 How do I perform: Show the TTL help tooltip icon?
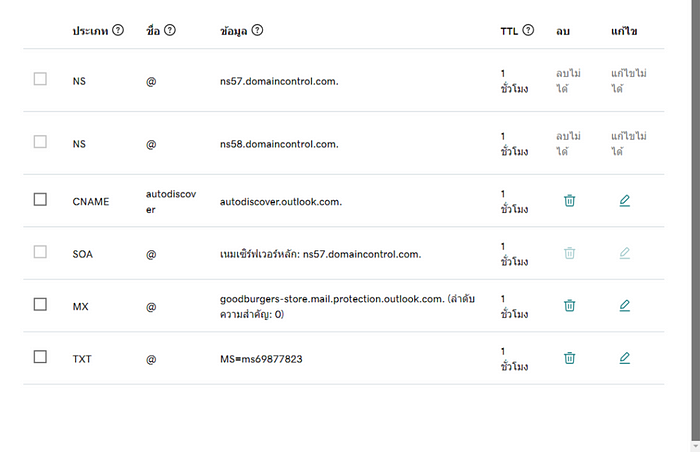[x=528, y=30]
